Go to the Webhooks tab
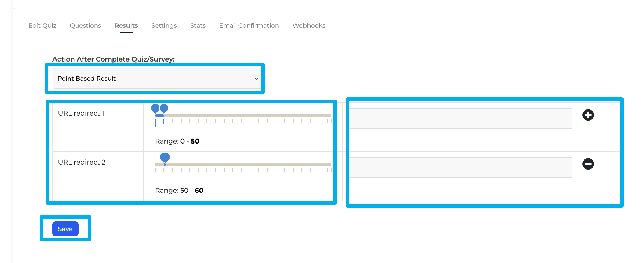 (309, 25)
